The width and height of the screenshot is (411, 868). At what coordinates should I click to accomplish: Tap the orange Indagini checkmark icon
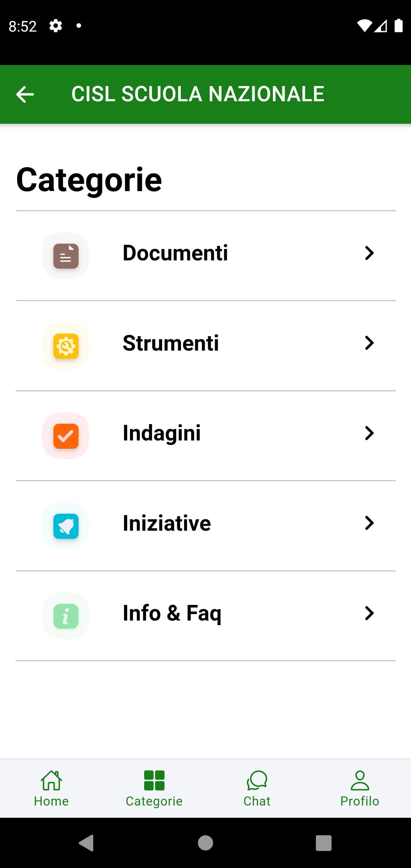coord(66,436)
